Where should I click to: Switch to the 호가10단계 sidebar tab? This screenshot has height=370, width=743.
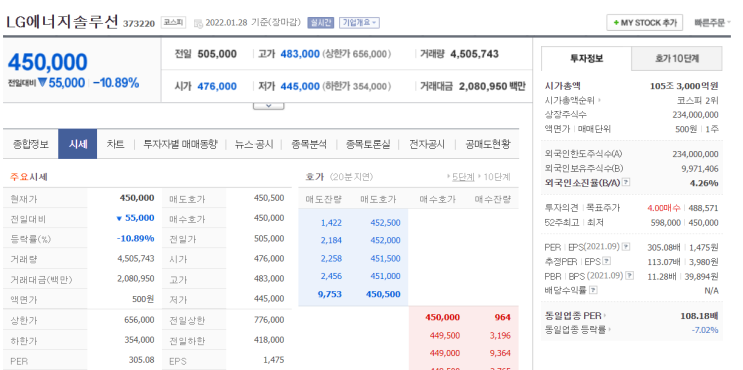[677, 59]
